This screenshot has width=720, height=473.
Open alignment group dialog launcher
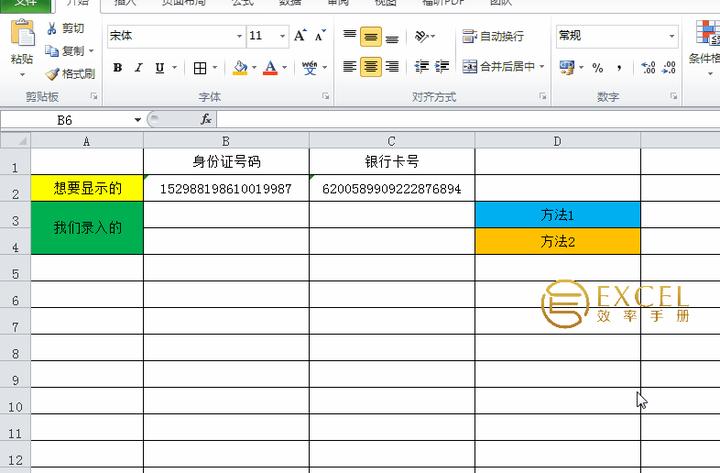[x=543, y=96]
